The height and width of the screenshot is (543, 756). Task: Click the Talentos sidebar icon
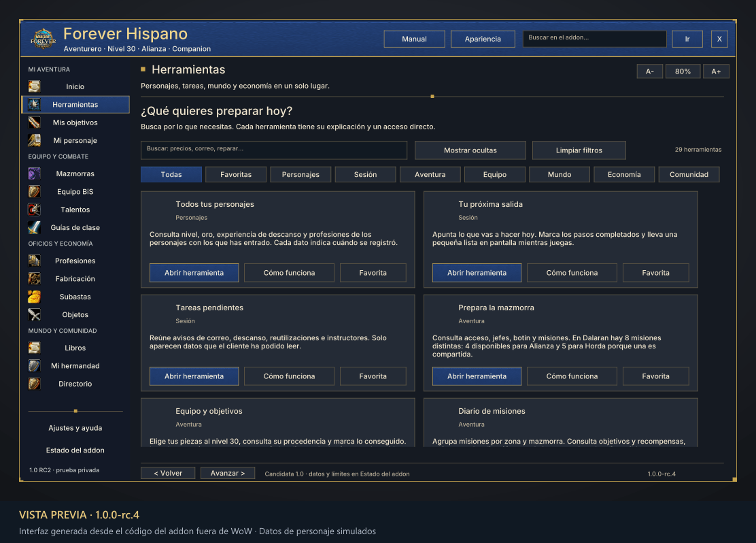pos(34,210)
